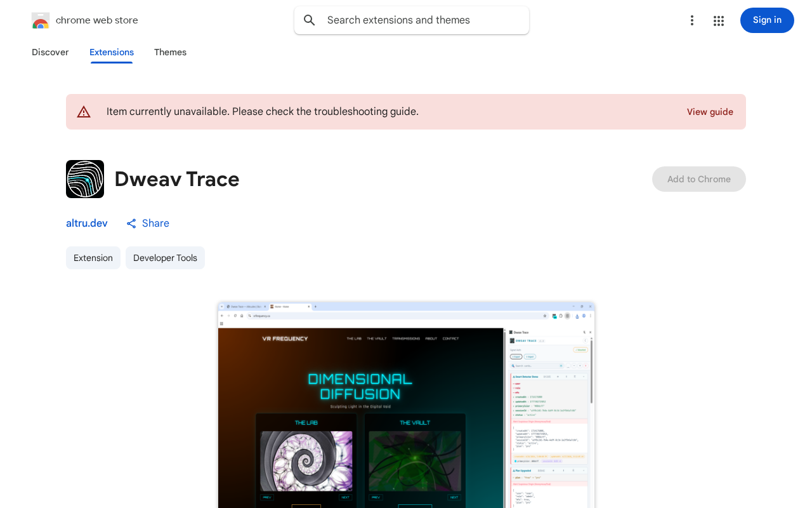Click the Chrome Web Store logo

[x=41, y=20]
